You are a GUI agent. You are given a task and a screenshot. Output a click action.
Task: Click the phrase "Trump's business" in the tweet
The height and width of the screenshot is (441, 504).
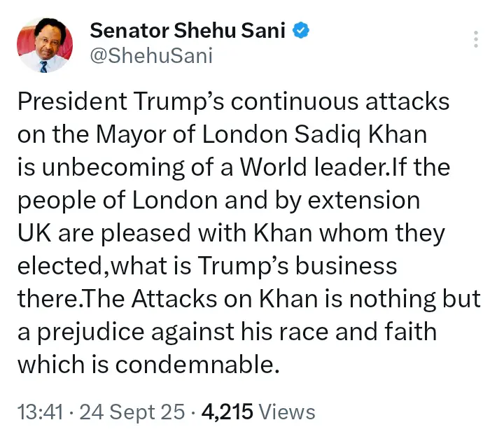[293, 267]
